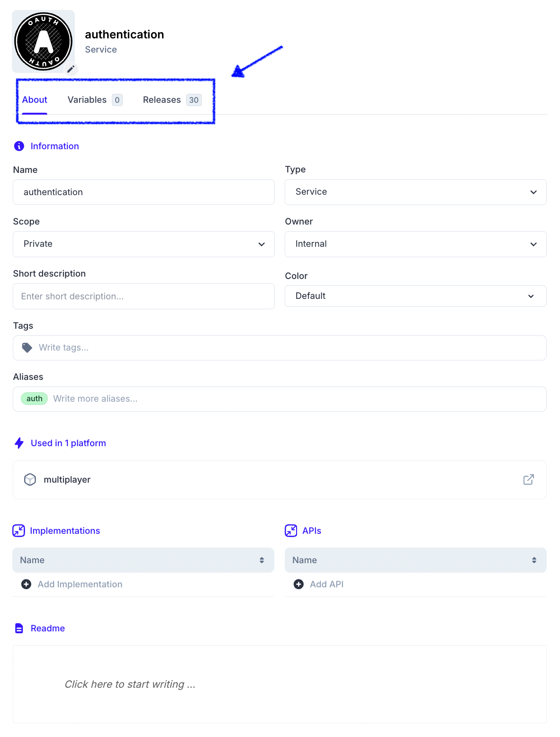Click the cube icon beside multiplayer
The width and height of the screenshot is (560, 737).
tap(30, 480)
